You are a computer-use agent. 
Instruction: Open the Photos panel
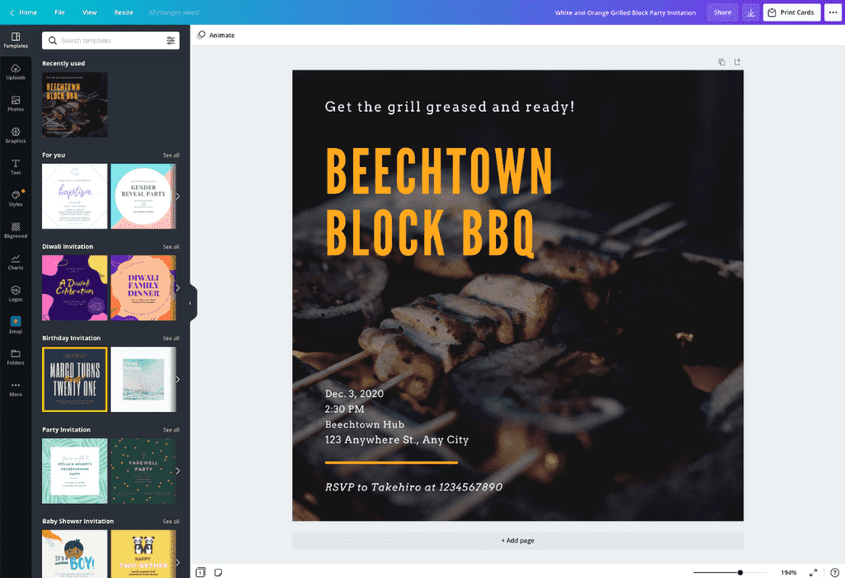(15, 105)
